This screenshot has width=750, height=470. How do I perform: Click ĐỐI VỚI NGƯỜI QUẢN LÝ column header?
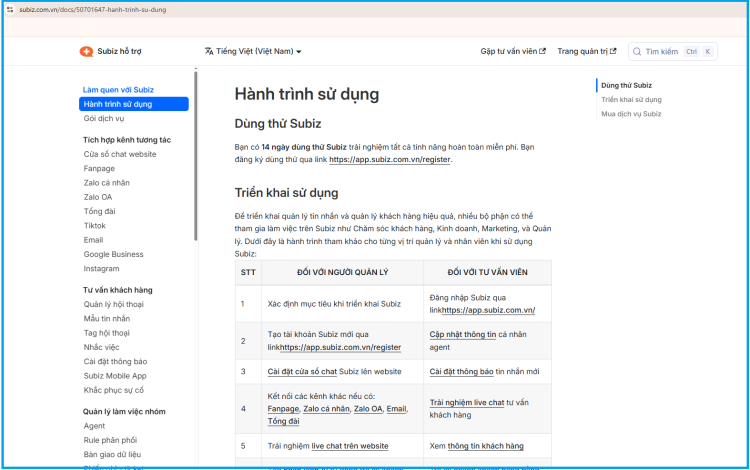click(342, 273)
